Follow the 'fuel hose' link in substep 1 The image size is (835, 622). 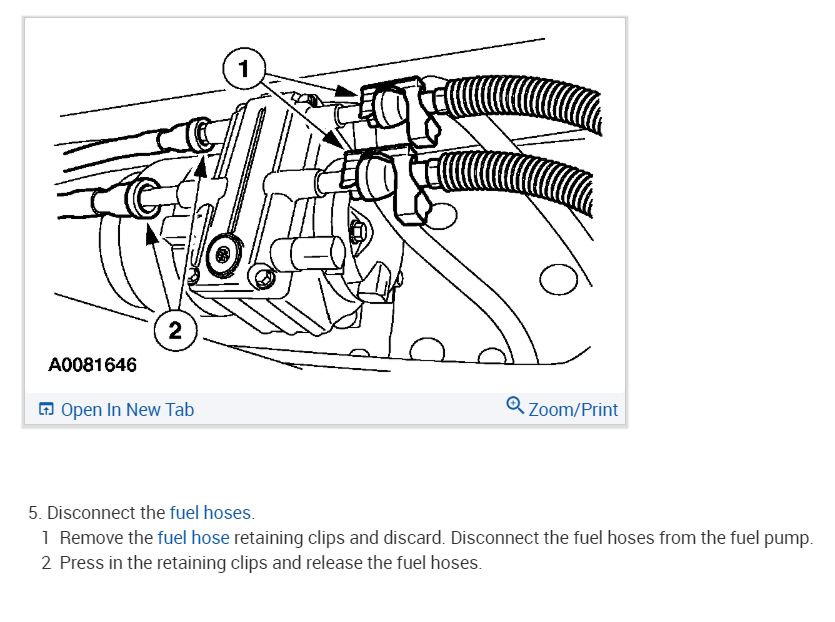[x=193, y=538]
